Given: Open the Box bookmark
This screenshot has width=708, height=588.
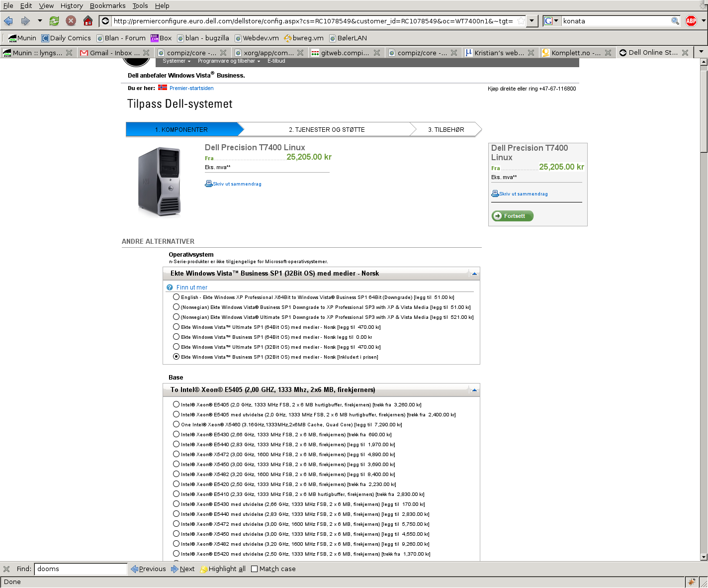Looking at the screenshot, I should click(x=161, y=38).
